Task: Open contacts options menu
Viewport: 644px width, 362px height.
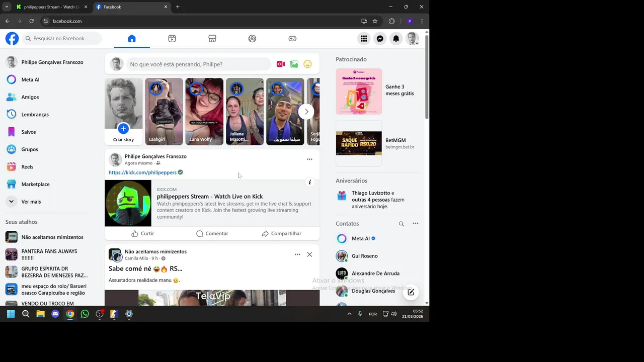Action: pos(416,224)
